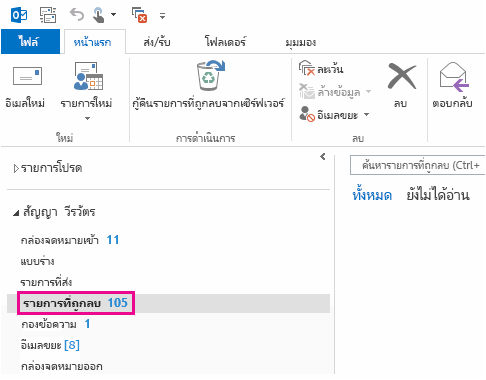Switch to the โฟลเดอร์ tab

point(225,42)
